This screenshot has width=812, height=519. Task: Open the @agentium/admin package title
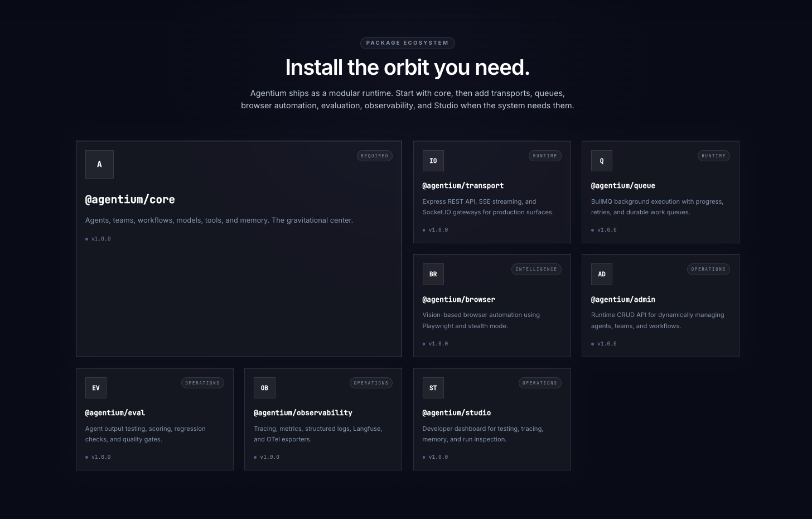(x=623, y=300)
